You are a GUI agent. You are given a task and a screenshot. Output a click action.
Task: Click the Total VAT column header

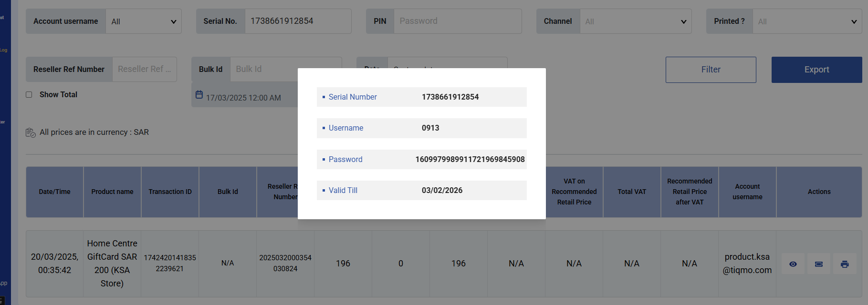click(632, 192)
